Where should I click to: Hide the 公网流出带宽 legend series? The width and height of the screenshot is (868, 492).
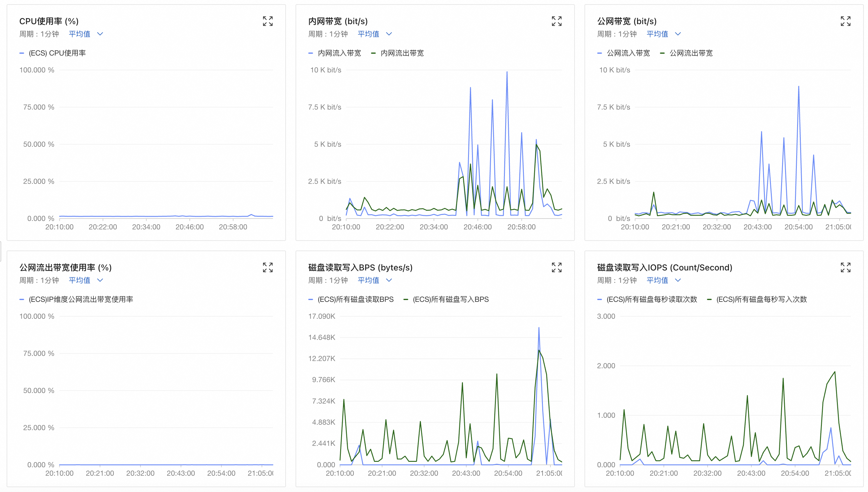tap(691, 53)
